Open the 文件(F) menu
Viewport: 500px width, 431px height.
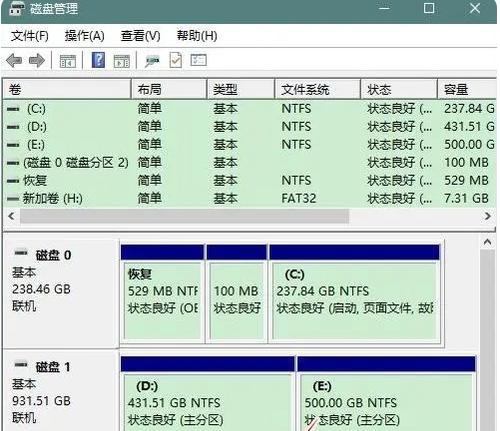click(x=30, y=36)
